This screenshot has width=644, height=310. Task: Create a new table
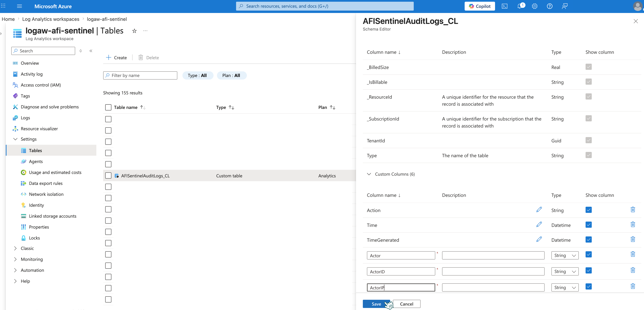[x=116, y=58]
